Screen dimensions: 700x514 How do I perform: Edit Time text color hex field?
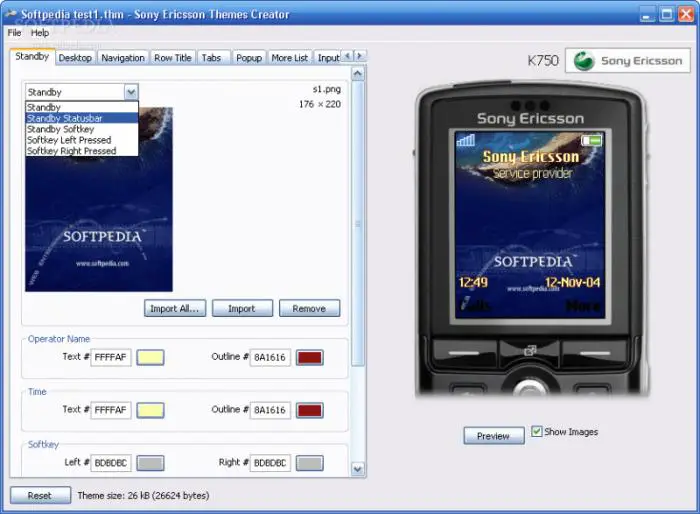[111, 410]
